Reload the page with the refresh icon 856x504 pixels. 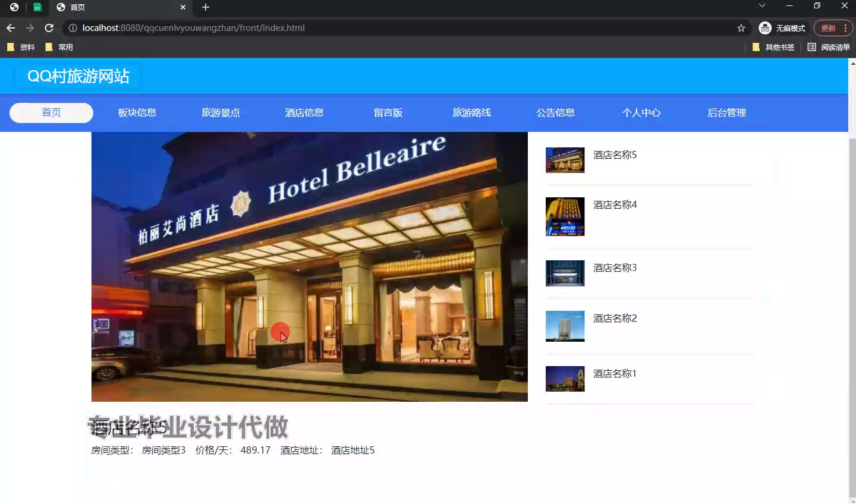49,28
